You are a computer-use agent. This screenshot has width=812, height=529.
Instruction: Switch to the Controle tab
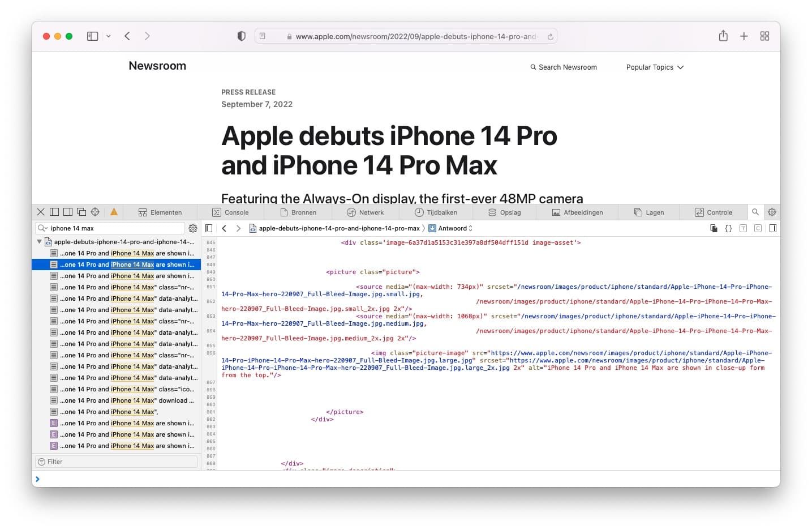coord(714,212)
